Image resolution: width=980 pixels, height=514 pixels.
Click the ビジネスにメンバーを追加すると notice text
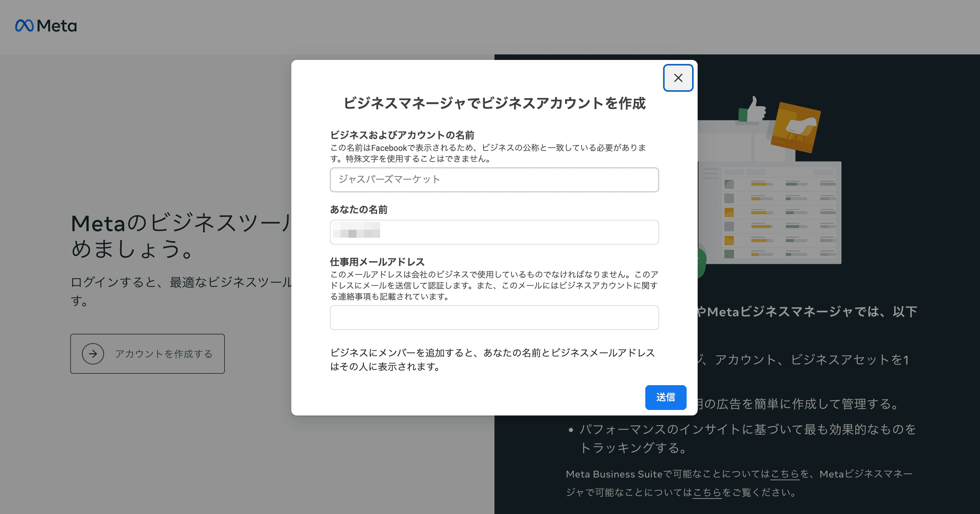point(493,360)
